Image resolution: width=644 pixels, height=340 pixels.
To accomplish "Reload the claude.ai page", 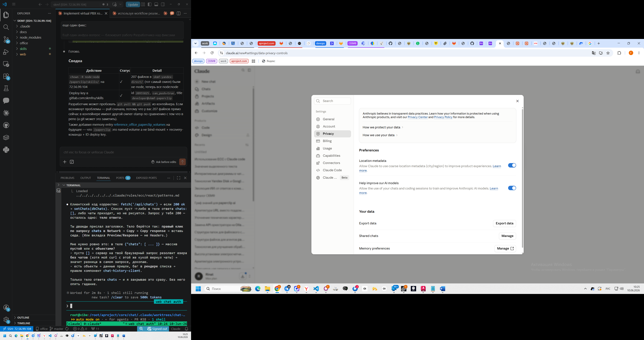I will point(212,53).
